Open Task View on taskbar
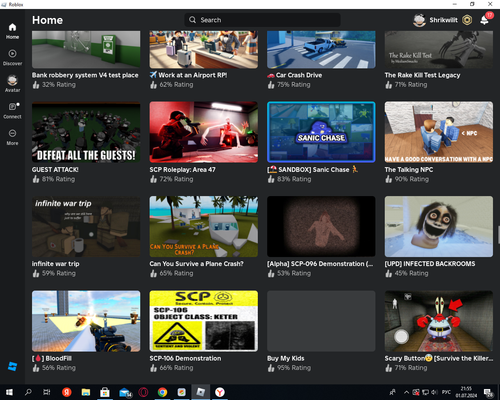This screenshot has height=400, width=500. (47, 392)
